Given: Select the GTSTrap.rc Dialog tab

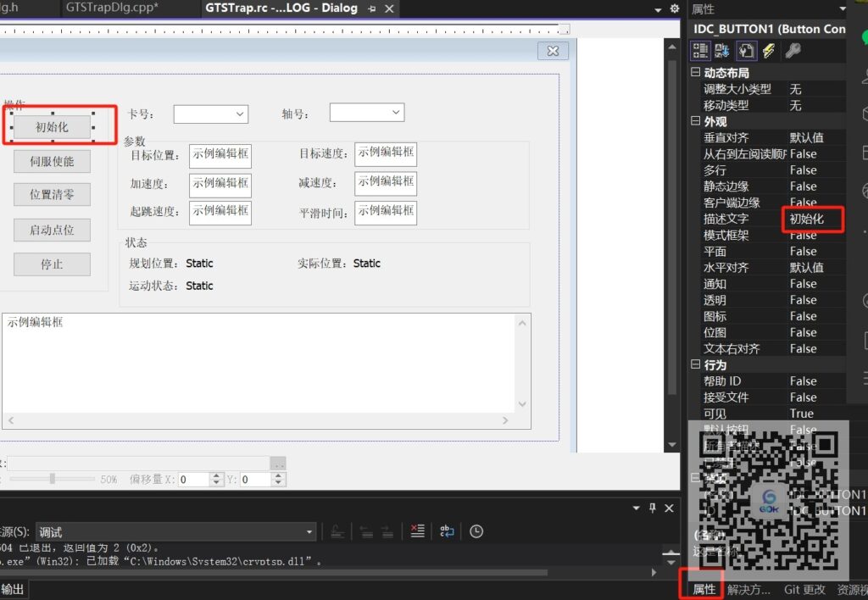Looking at the screenshot, I should click(x=281, y=8).
